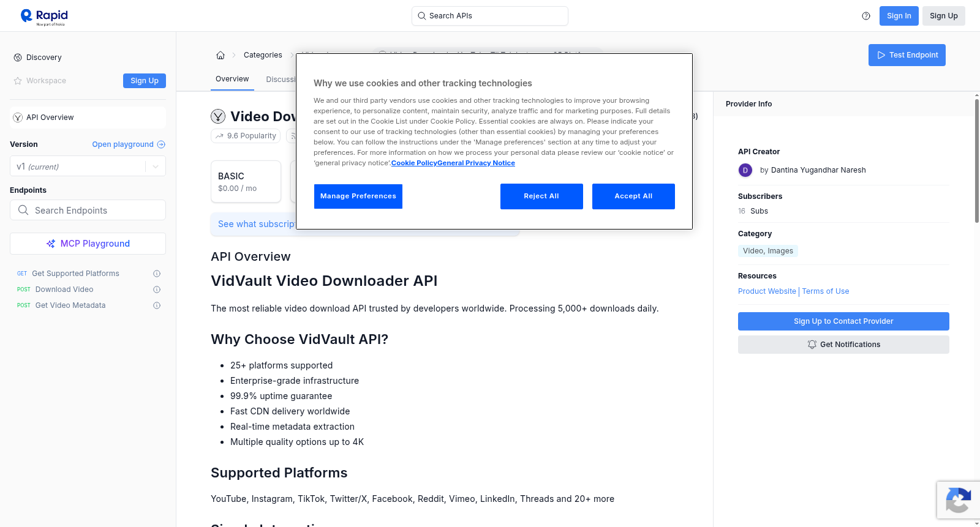980x527 pixels.
Task: Click the Test Endpoint button
Action: pos(907,55)
